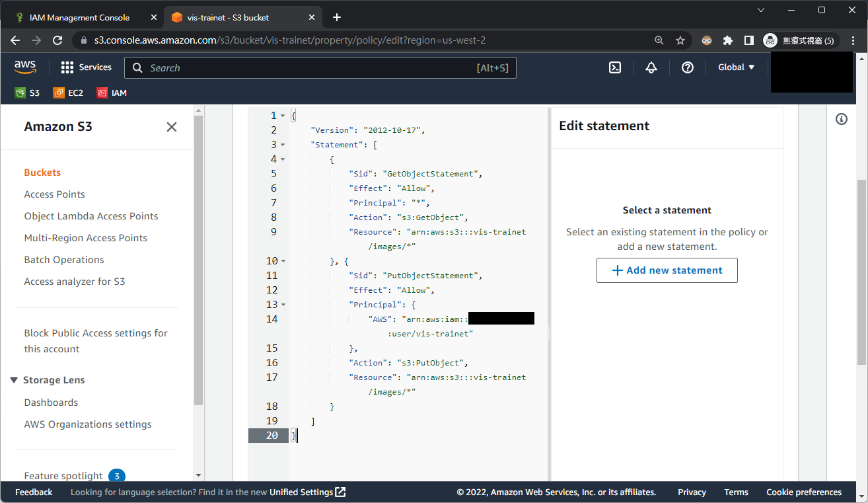Image resolution: width=868 pixels, height=503 pixels.
Task: Click the "s3:PutObject" action value
Action: (x=432, y=363)
